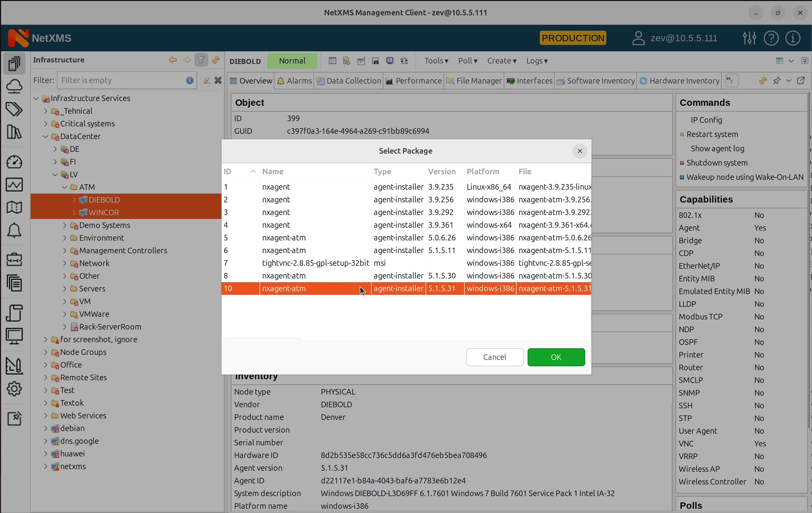The height and width of the screenshot is (513, 812).
Task: Open graphs via the line-chart sidebar icon
Action: (x=14, y=185)
